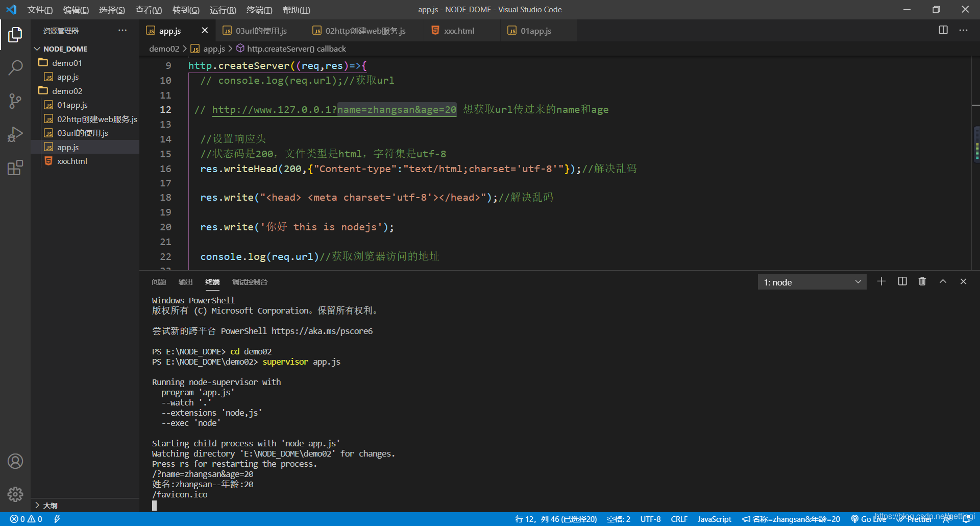Split the terminal pane
The height and width of the screenshot is (526, 980).
coord(902,281)
